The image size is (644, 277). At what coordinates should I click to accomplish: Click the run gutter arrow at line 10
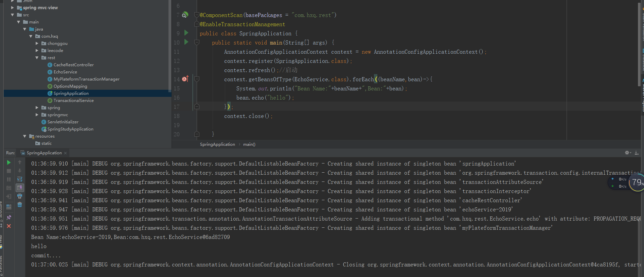186,42
